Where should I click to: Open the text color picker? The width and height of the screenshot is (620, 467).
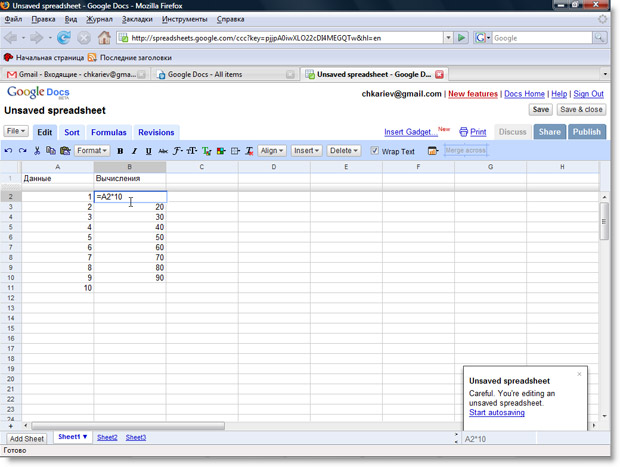point(206,151)
